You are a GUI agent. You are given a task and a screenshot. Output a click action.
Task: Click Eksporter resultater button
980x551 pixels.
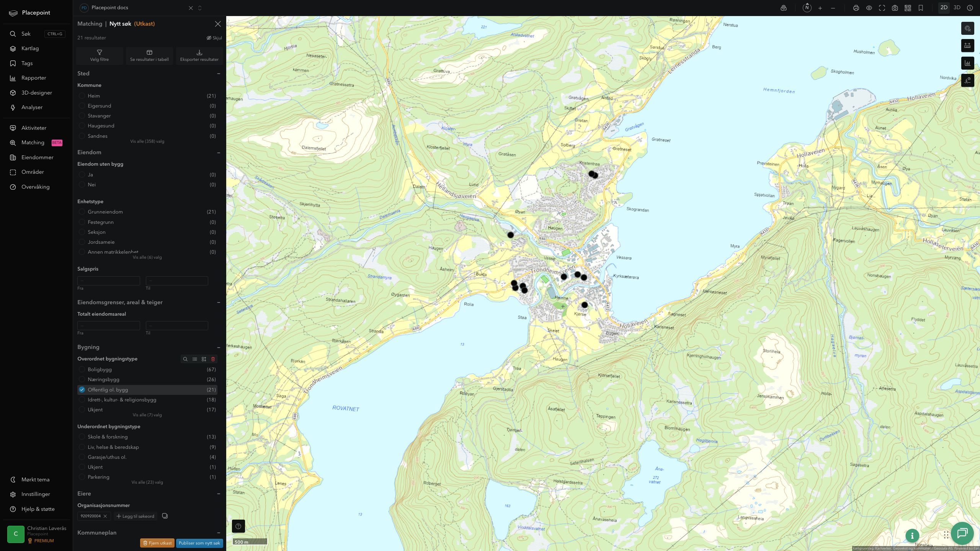[199, 56]
